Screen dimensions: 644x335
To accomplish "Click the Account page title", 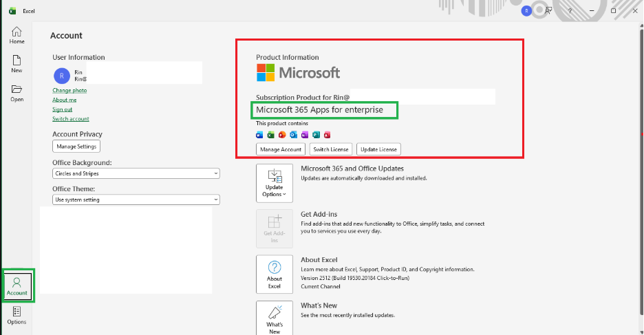I will coord(66,36).
